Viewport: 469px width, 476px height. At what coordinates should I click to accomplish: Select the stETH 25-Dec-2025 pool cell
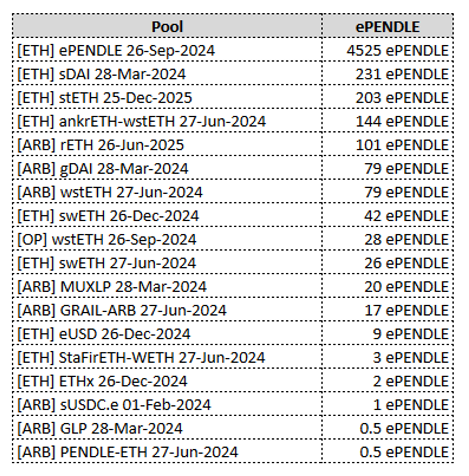click(x=105, y=98)
